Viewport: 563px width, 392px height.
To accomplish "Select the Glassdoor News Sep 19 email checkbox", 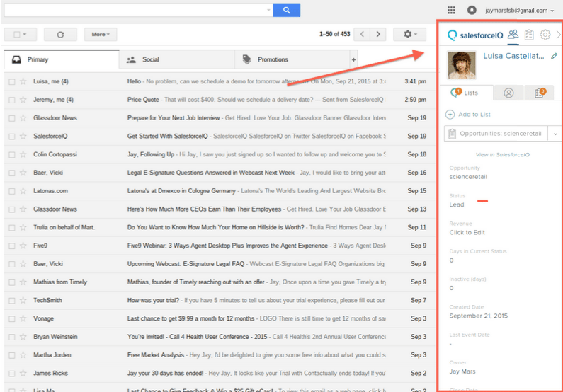I will pos(12,118).
